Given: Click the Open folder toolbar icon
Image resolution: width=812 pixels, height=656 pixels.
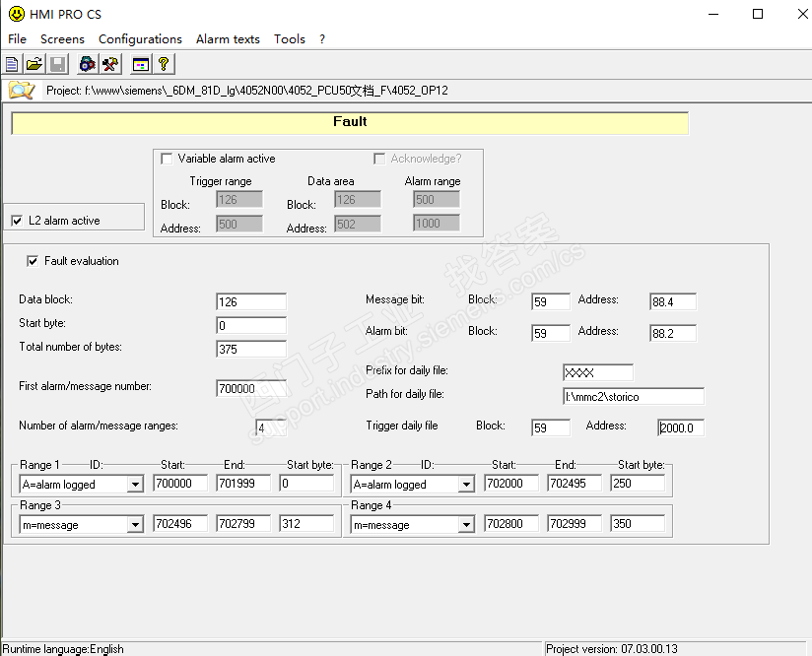Looking at the screenshot, I should coord(34,64).
